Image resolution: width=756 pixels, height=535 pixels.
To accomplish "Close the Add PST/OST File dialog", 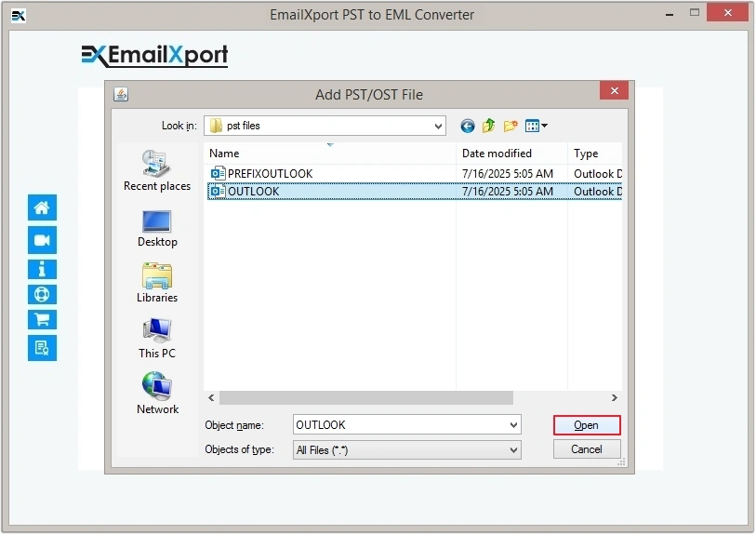I will tap(614, 90).
